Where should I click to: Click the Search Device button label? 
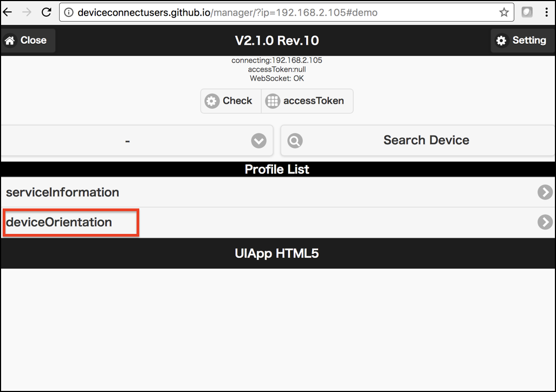point(426,140)
